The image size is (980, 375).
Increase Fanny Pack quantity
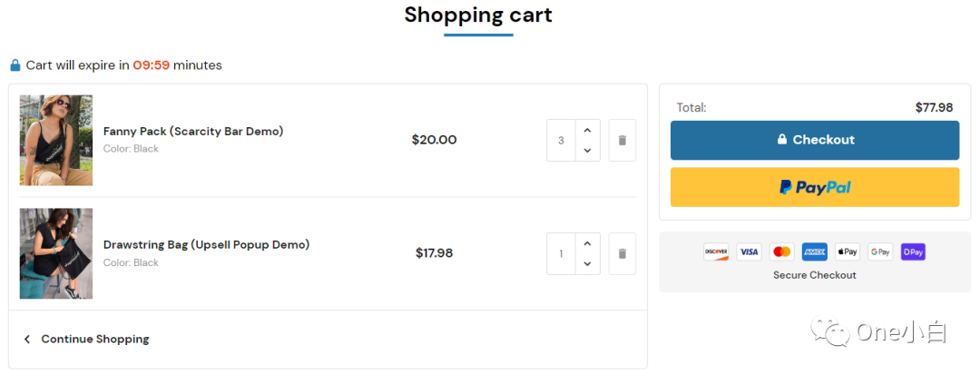tap(587, 130)
